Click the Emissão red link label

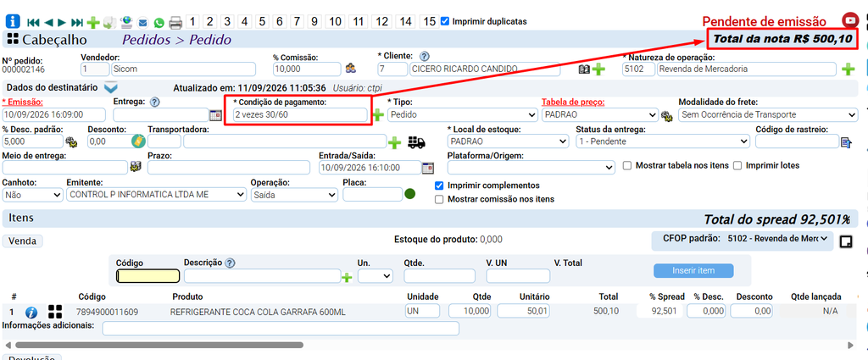(23, 102)
